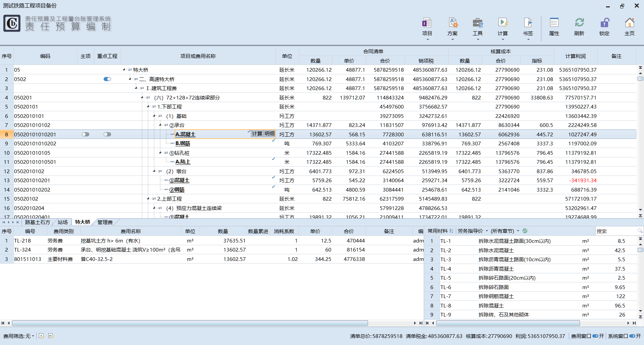
Task: Collapse the 1.下部工程 tree node
Action: [x=148, y=107]
